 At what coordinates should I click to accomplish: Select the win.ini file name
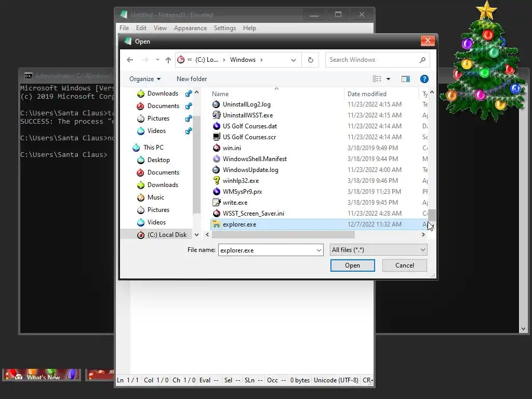tap(232, 148)
